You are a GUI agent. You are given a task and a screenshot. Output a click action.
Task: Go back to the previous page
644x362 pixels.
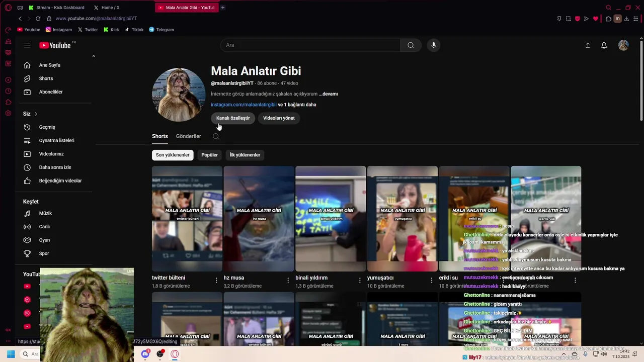[x=20, y=19]
